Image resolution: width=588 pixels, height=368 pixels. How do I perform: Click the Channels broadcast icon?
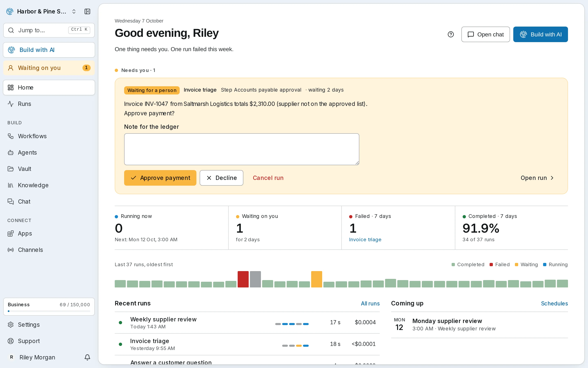pyautogui.click(x=10, y=250)
